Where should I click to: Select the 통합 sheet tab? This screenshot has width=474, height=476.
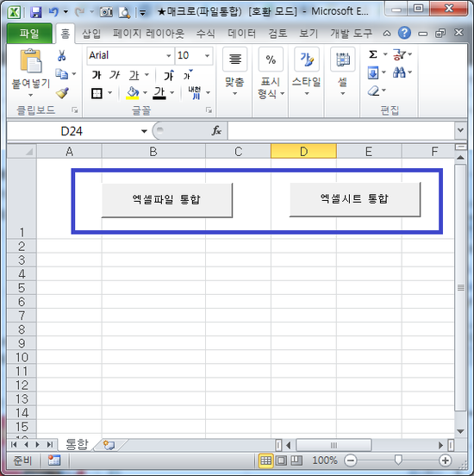pos(77,444)
